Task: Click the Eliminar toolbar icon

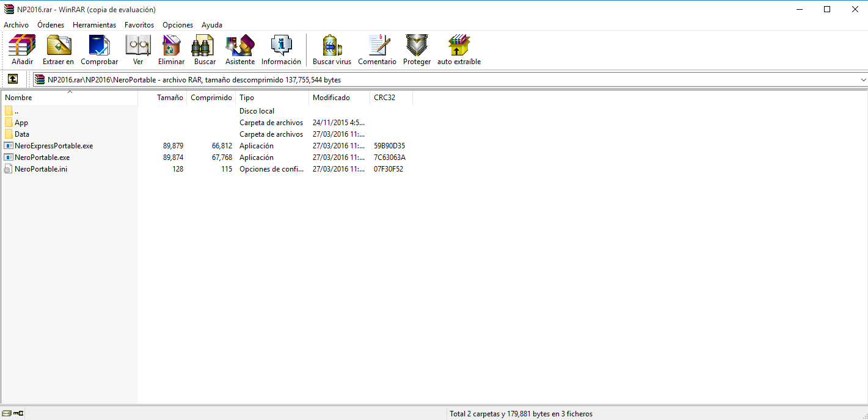Action: tap(171, 46)
